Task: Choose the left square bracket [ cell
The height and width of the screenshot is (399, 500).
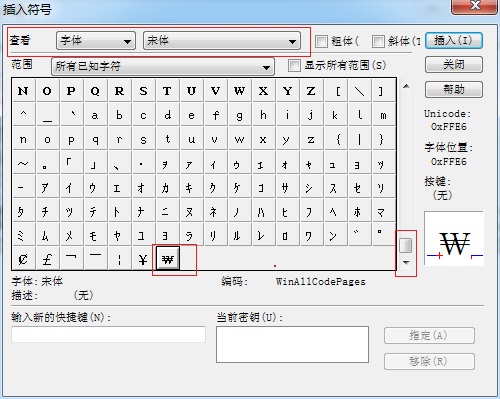Action: pyautogui.click(x=335, y=91)
